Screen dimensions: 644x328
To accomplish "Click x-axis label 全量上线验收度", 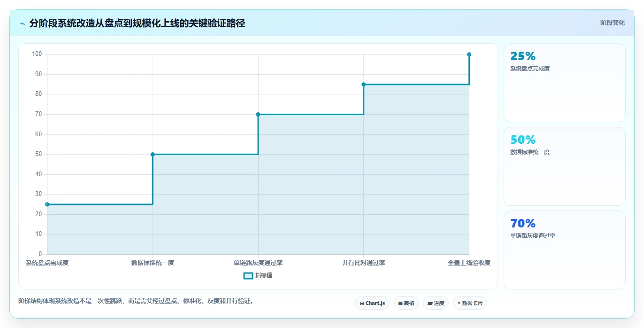I will [x=469, y=263].
